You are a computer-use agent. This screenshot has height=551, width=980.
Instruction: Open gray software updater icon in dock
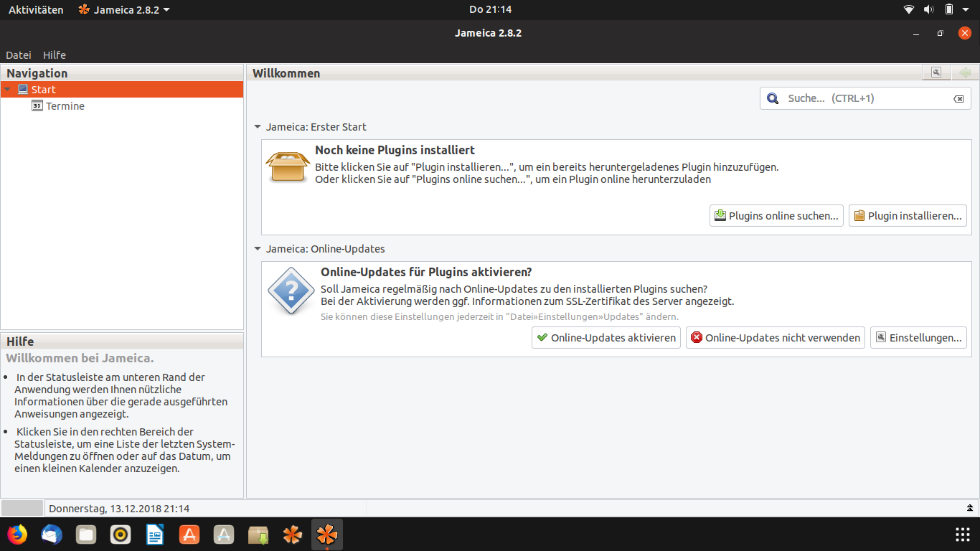[x=224, y=534]
